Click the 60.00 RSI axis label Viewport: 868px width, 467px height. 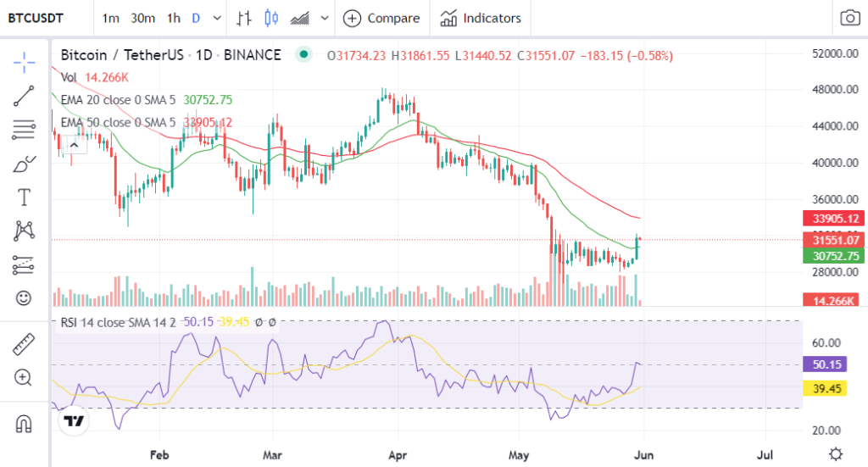pyautogui.click(x=826, y=343)
